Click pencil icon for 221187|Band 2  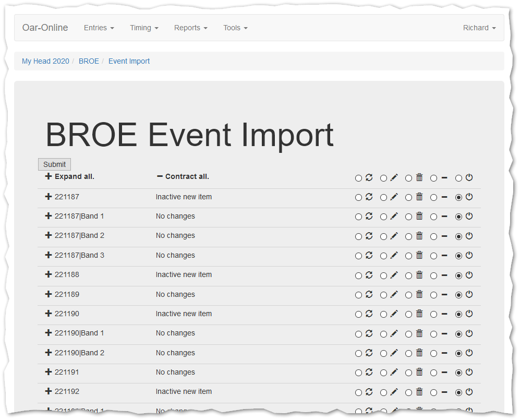click(394, 236)
